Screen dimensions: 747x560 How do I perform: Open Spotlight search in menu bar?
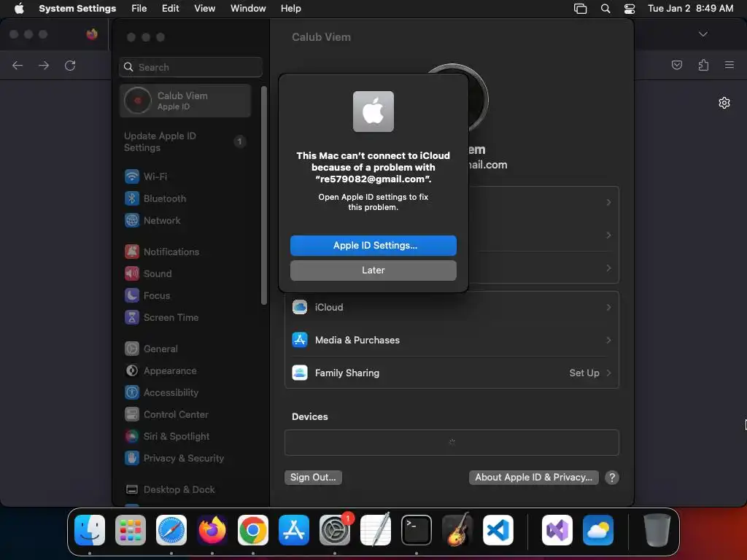click(x=605, y=8)
